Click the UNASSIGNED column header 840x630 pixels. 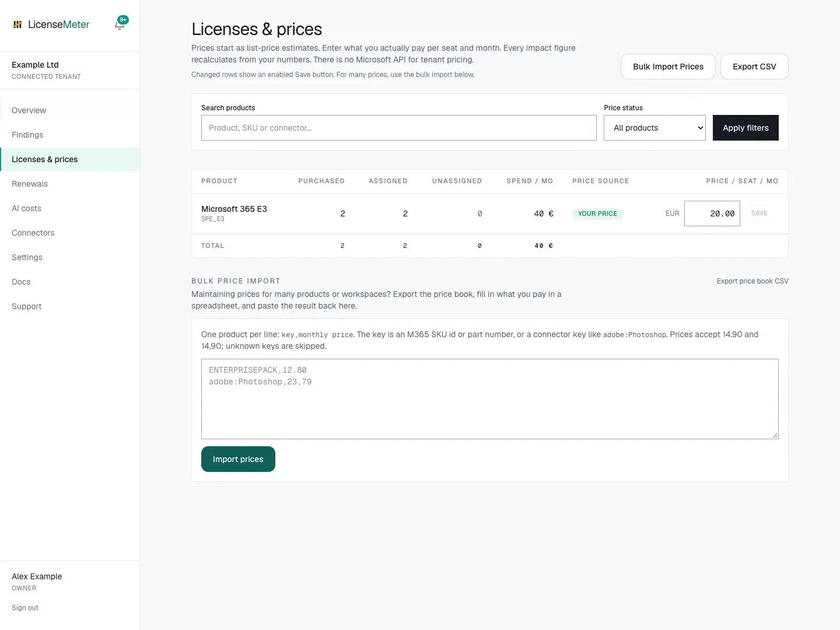tap(457, 181)
